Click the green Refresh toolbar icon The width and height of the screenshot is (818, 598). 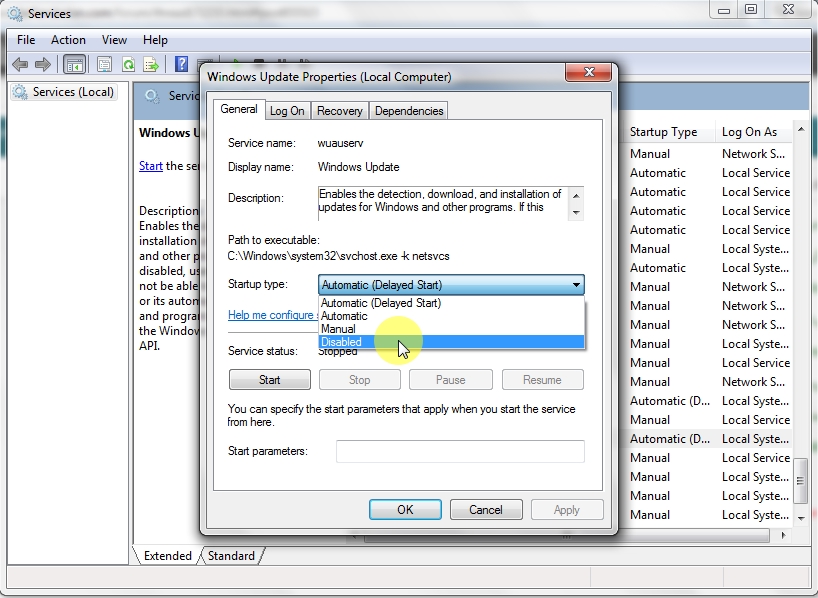(128, 65)
